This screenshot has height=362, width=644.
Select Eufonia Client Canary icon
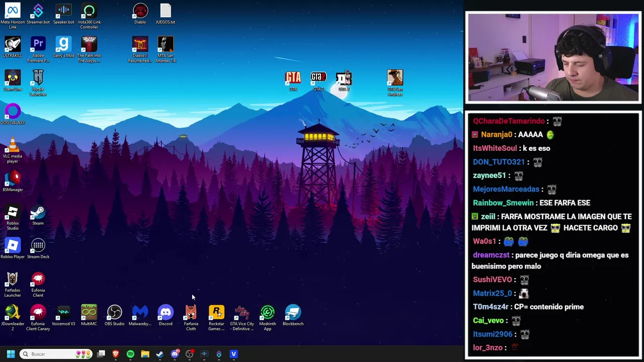click(x=38, y=317)
